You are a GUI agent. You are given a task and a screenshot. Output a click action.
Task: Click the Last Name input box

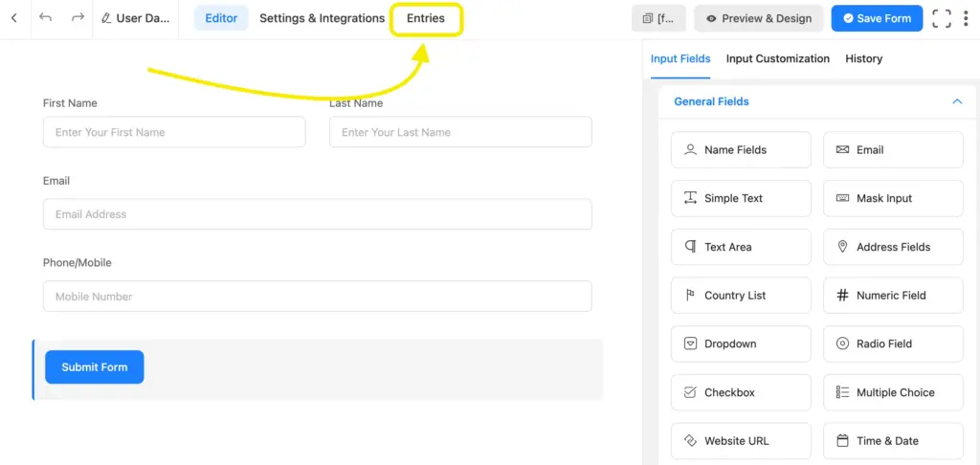(x=460, y=132)
